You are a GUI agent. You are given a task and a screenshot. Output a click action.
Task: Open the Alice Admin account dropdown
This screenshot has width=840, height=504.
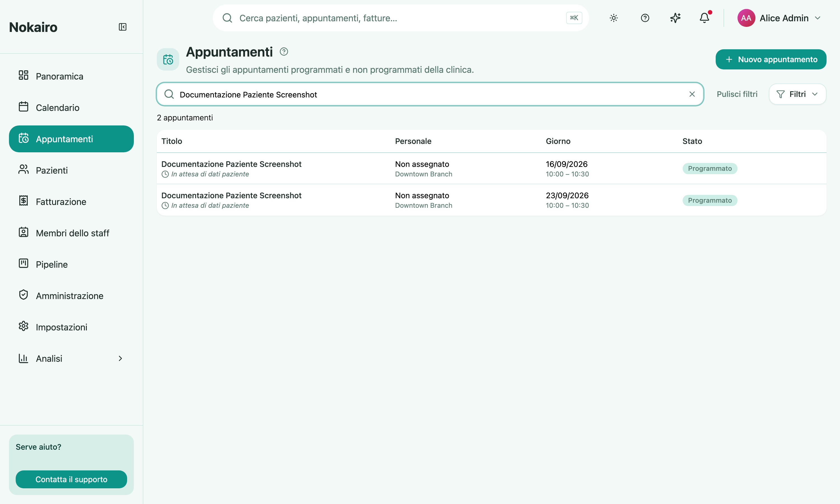click(x=779, y=18)
